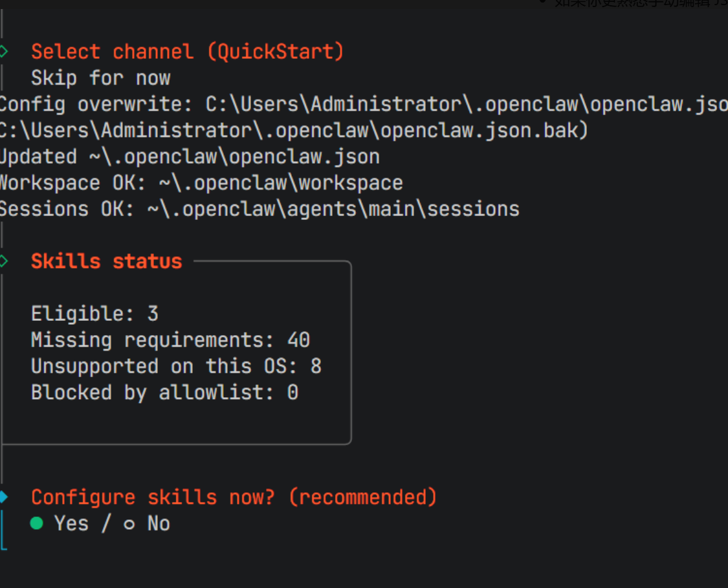Click the Skills status heading
The image size is (728, 588).
pyautogui.click(x=106, y=261)
